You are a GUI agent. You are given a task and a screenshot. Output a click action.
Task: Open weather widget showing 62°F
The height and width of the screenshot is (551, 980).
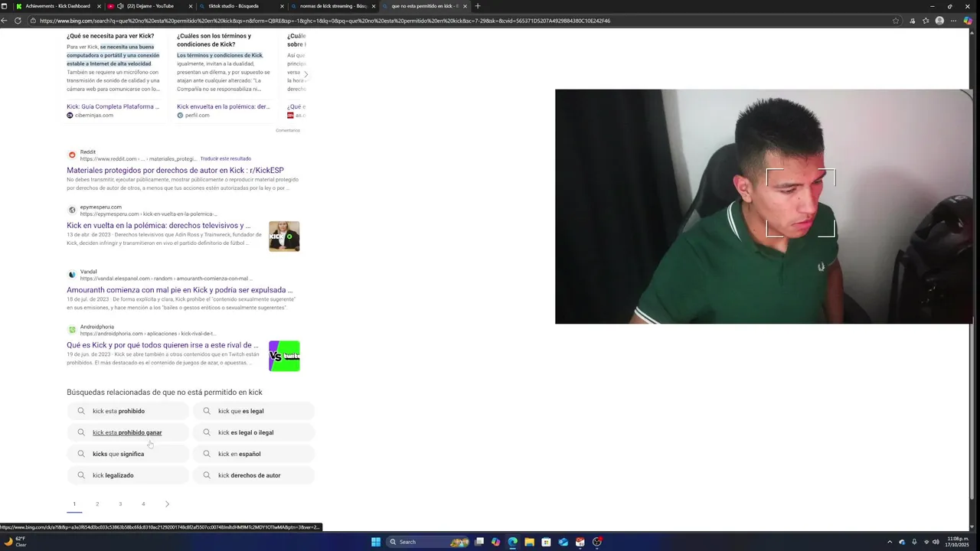coord(15,542)
